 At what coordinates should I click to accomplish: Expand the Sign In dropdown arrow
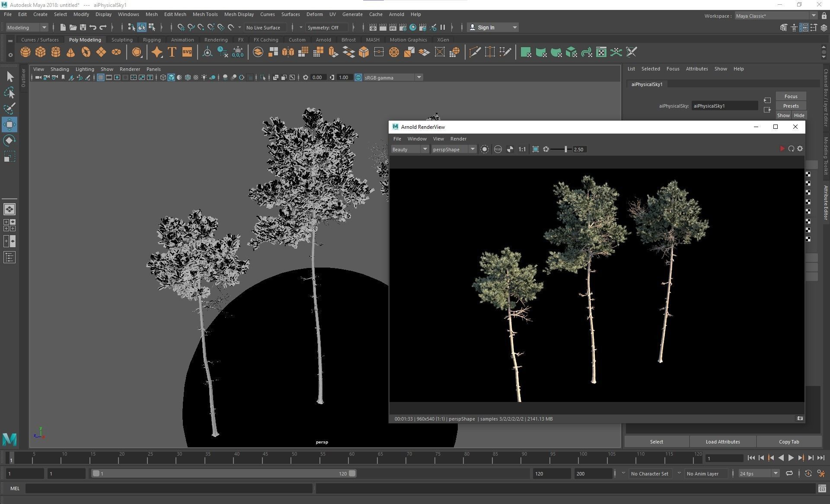pyautogui.click(x=514, y=27)
